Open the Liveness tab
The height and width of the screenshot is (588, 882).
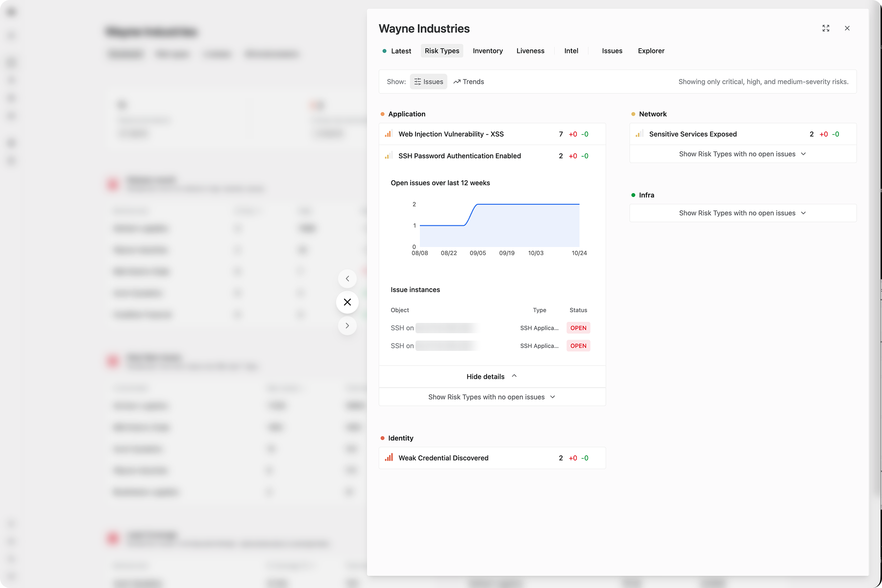(530, 51)
